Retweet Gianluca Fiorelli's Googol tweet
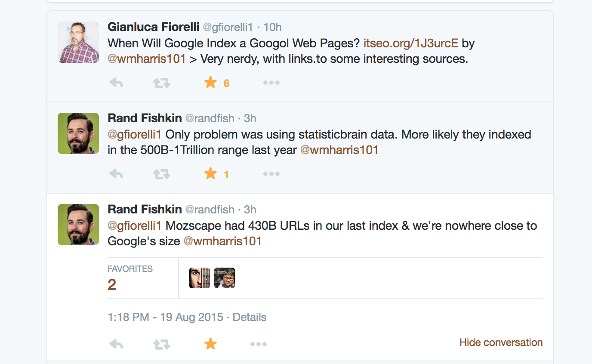 (162, 83)
